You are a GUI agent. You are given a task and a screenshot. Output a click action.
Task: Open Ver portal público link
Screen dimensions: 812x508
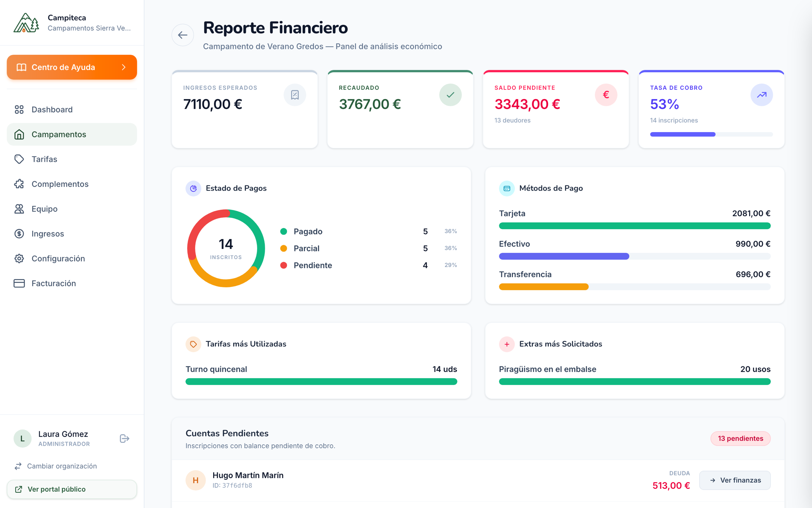pyautogui.click(x=72, y=489)
